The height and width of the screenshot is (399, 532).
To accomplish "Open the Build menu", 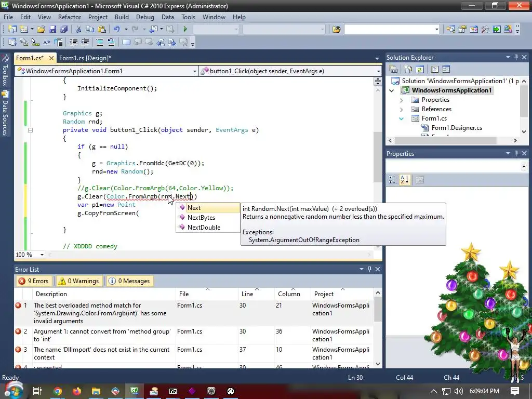I will tap(122, 17).
